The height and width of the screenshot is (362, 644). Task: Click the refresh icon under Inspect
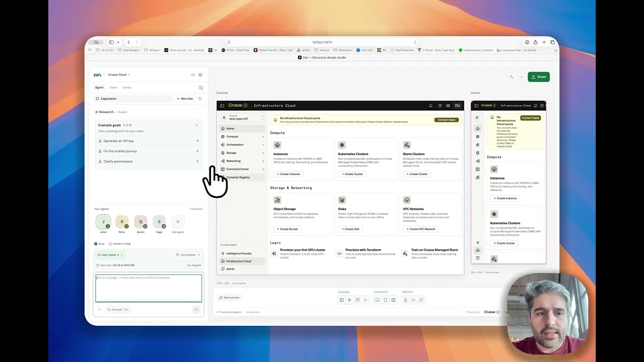tap(421, 300)
